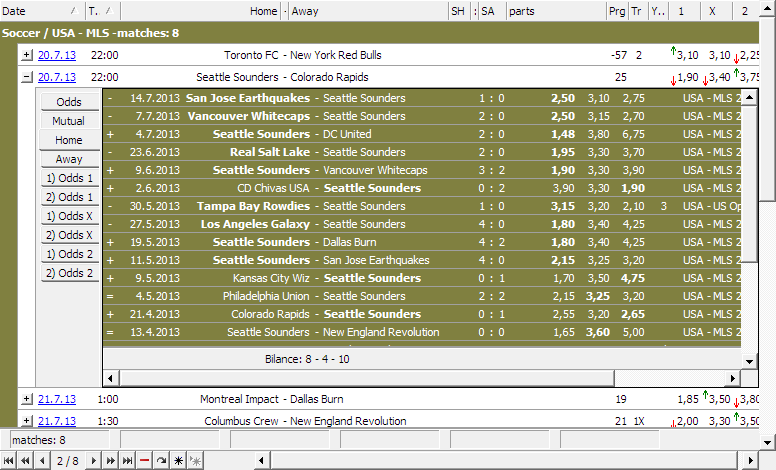Click the 1) Odds 2 button
Screen dimensions: 776x470
click(69, 254)
